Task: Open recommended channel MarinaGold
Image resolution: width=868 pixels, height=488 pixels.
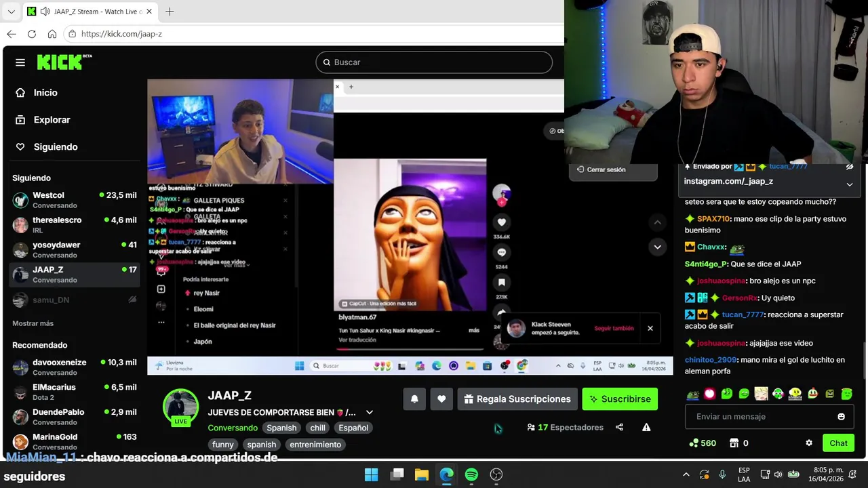Action: (75, 441)
